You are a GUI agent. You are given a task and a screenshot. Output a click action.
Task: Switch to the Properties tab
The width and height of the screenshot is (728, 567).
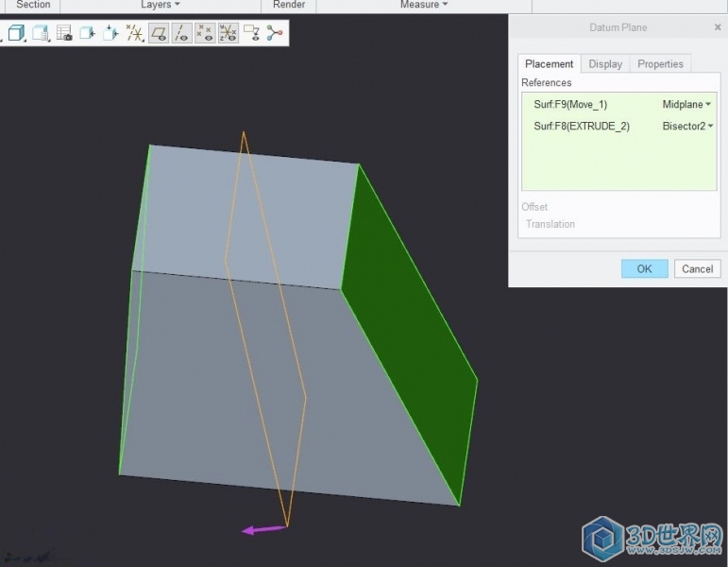click(660, 63)
